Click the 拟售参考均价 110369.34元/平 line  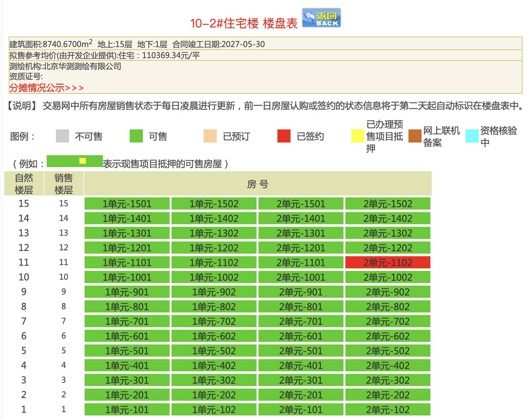(x=105, y=55)
